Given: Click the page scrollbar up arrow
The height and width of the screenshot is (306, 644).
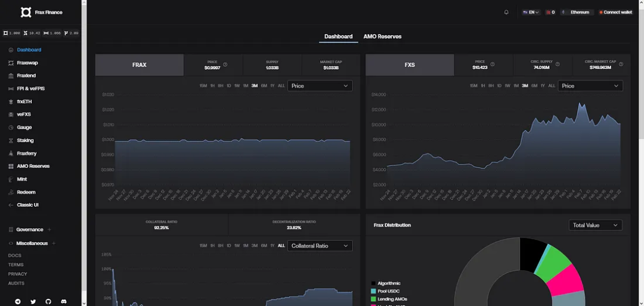Looking at the screenshot, I should (x=640, y=3).
